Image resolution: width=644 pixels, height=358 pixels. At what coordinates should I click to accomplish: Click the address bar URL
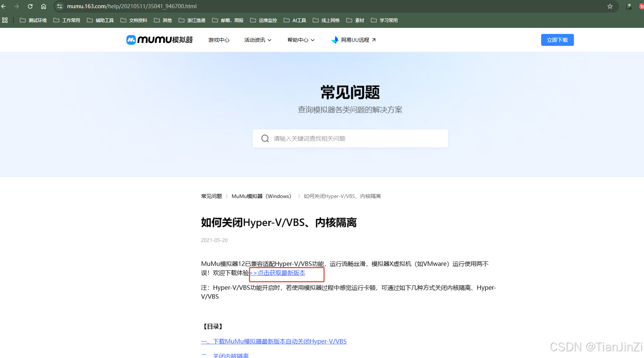tap(132, 6)
